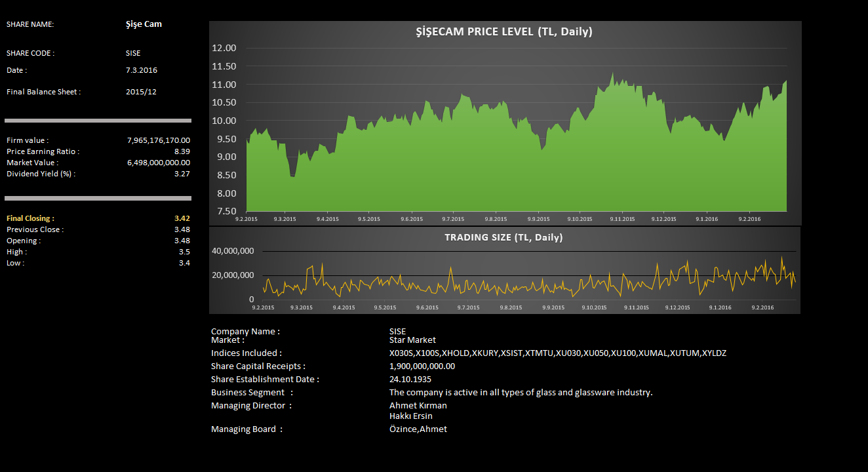Click the Previous Close value
This screenshot has height=472, width=868.
click(x=182, y=229)
